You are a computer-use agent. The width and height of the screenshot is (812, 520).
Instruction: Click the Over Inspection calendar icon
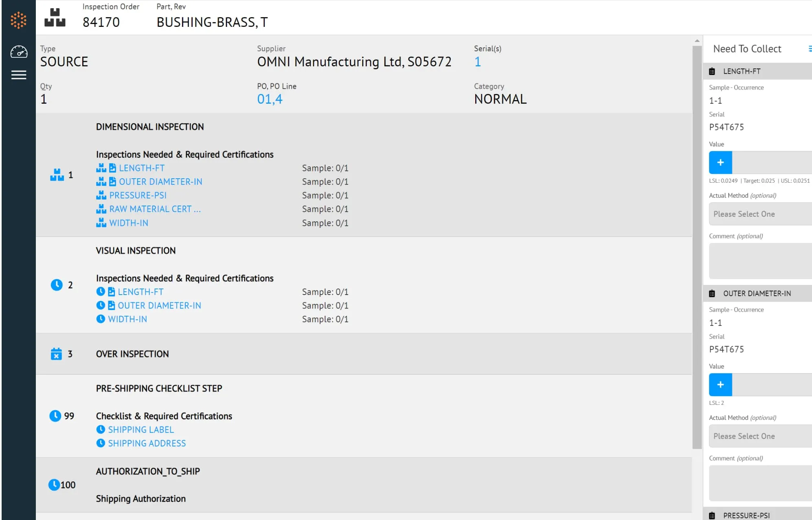pyautogui.click(x=56, y=354)
